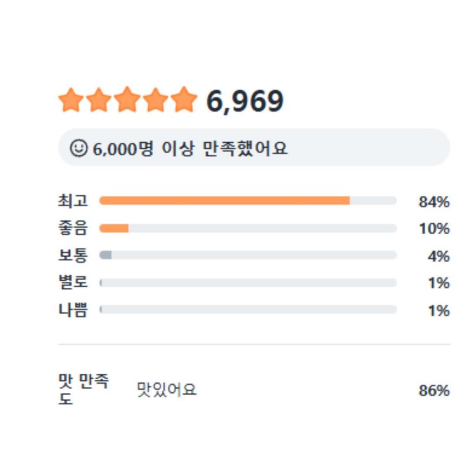Click the 84% percentage for 최고

tap(434, 202)
